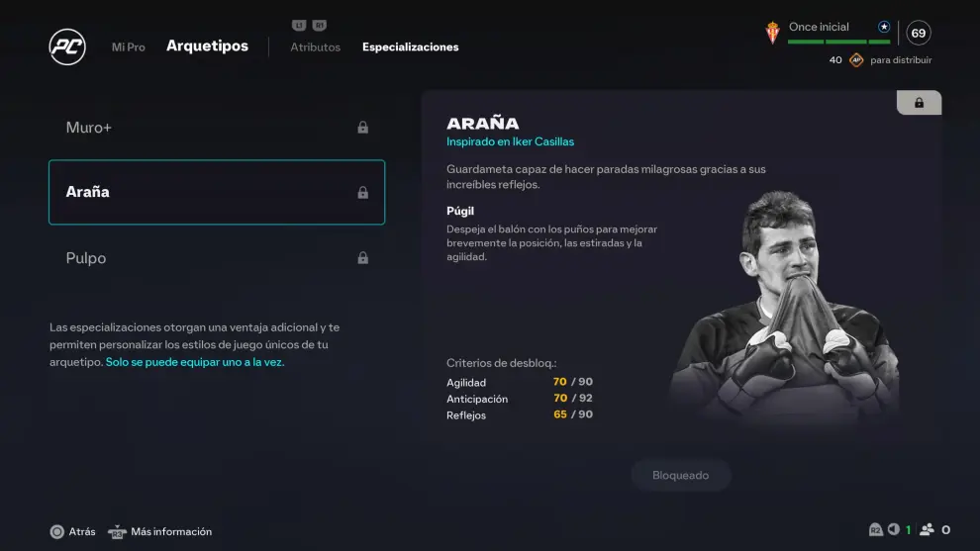Open the Arquetipos section
The width and height of the screenshot is (980, 551).
207,46
